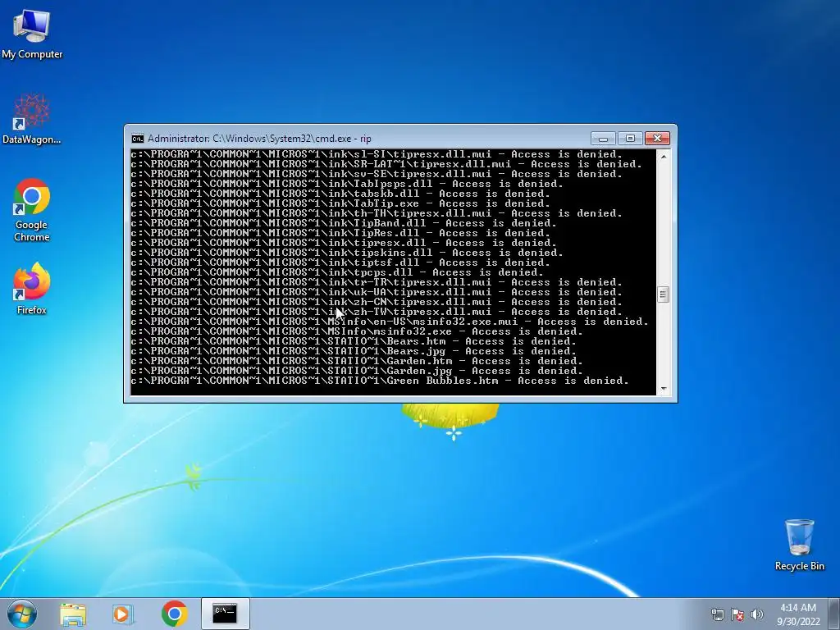This screenshot has height=630, width=840.
Task: Close the cmd.exe window
Action: tap(657, 139)
